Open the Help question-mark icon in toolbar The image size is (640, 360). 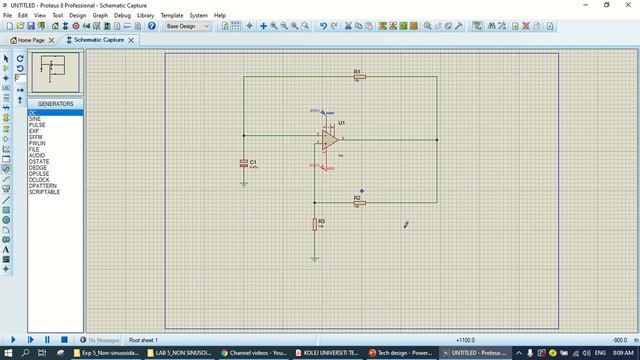point(151,26)
